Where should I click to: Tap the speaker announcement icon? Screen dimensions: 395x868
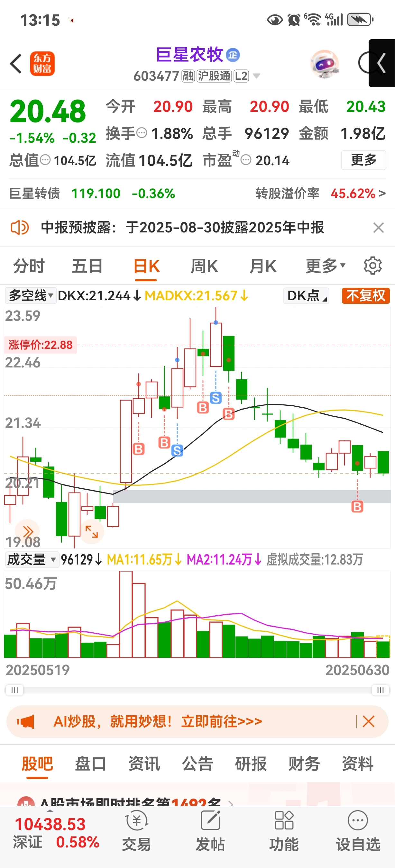(20, 227)
